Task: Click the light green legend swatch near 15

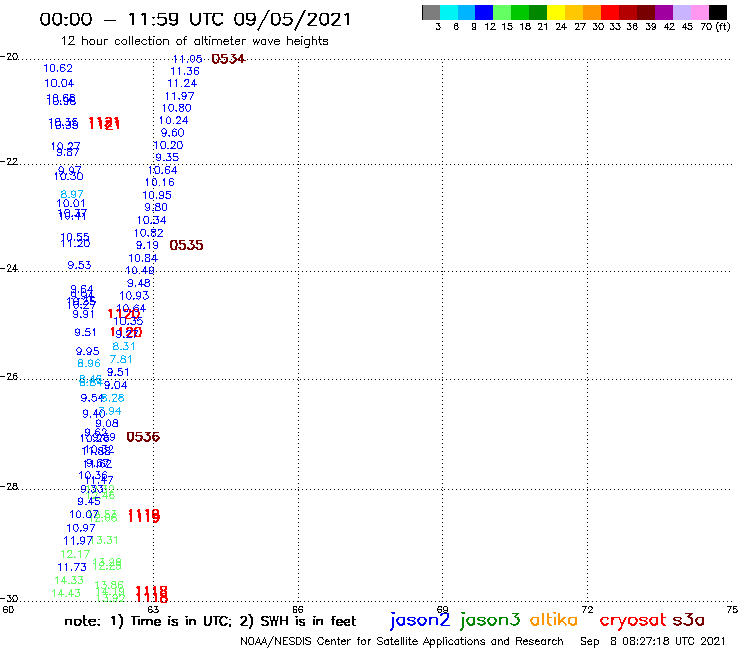Action: click(x=502, y=13)
